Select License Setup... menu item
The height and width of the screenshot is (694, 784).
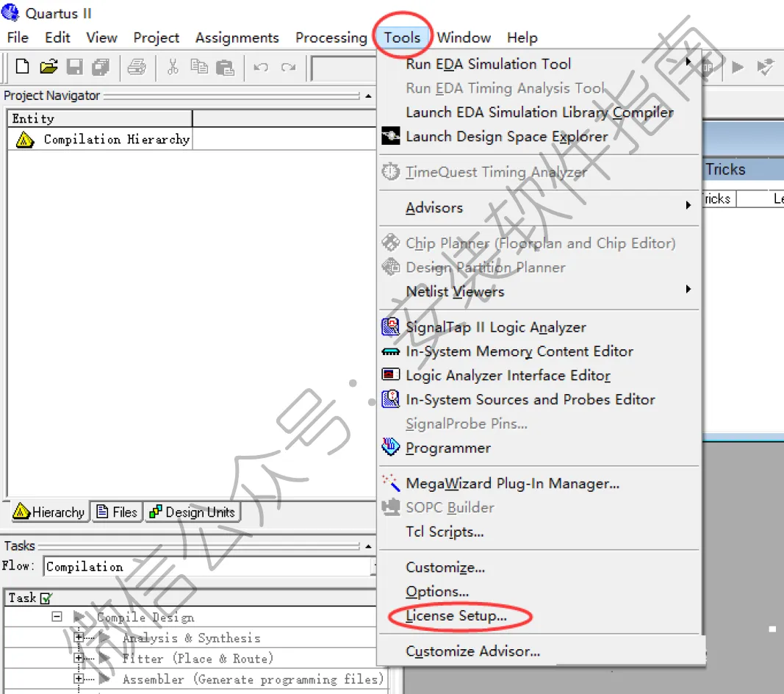pyautogui.click(x=456, y=615)
